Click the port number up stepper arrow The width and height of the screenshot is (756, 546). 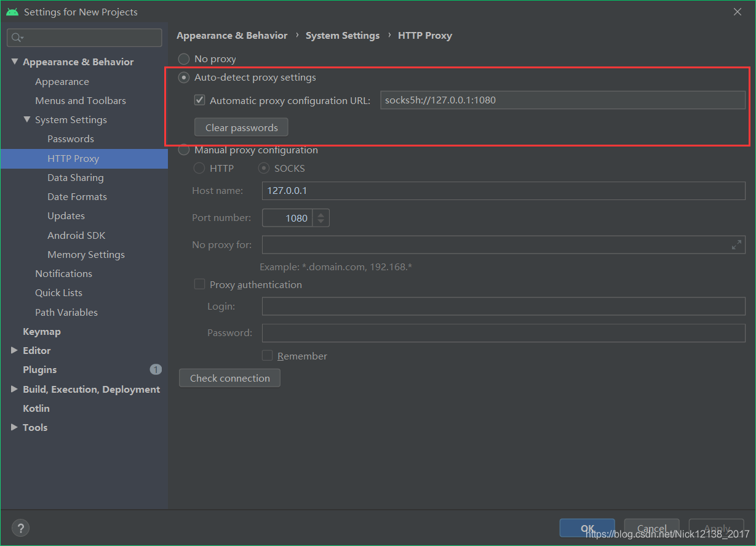(320, 214)
